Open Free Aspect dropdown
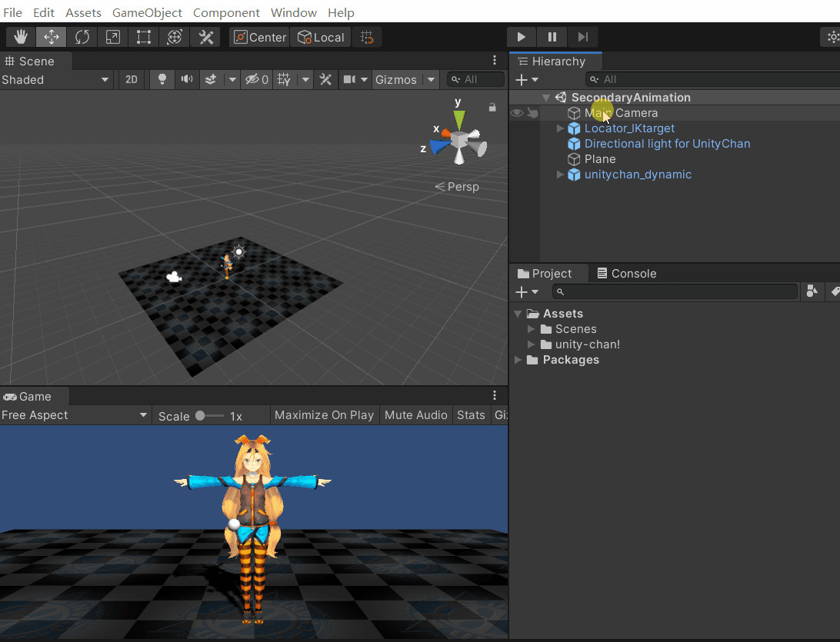Viewport: 840px width, 642px height. point(75,415)
